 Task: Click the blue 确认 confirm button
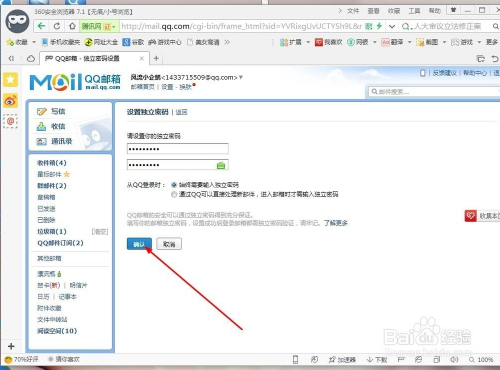point(139,244)
